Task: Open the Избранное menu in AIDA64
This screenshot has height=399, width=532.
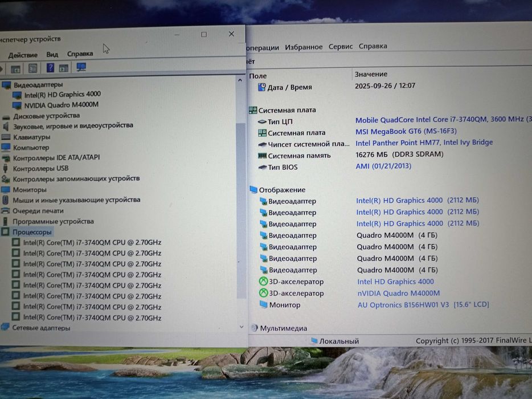Action: [x=304, y=47]
